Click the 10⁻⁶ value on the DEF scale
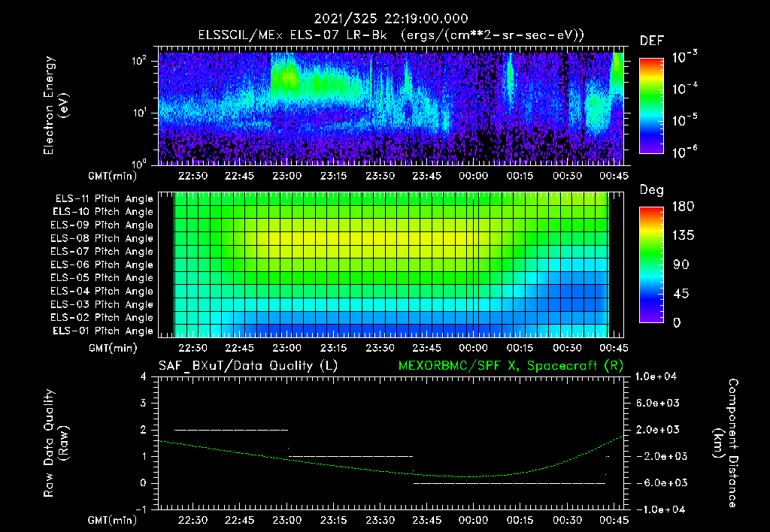 click(x=684, y=152)
